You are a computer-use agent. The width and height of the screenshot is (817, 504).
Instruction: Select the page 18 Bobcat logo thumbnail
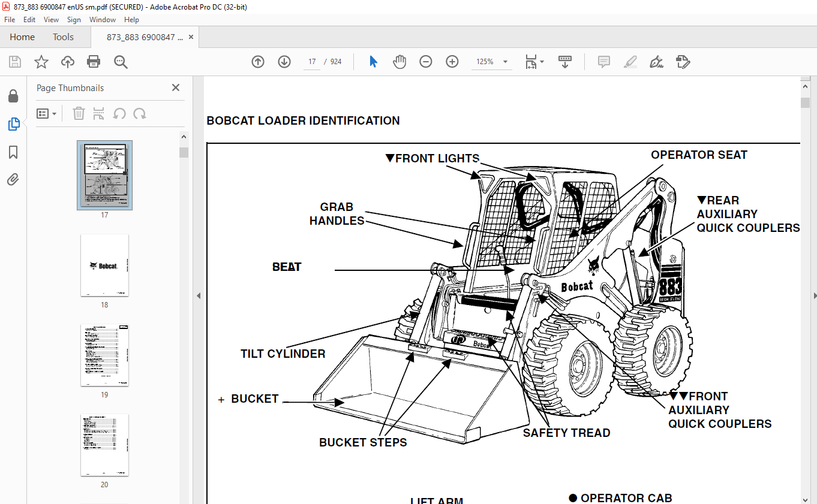click(104, 265)
